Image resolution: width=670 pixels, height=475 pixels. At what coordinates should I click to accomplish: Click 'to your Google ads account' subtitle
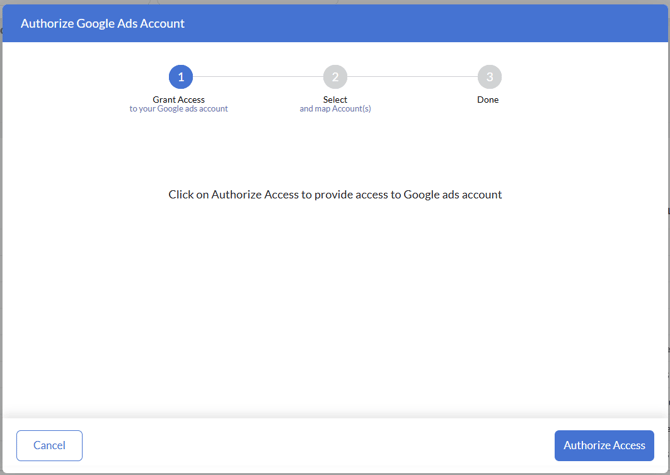coord(179,109)
